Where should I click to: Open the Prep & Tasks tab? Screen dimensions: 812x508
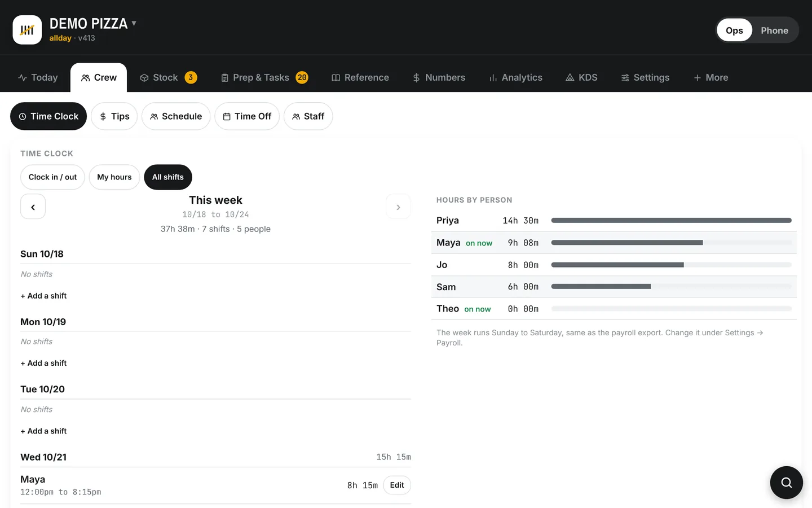[264, 77]
